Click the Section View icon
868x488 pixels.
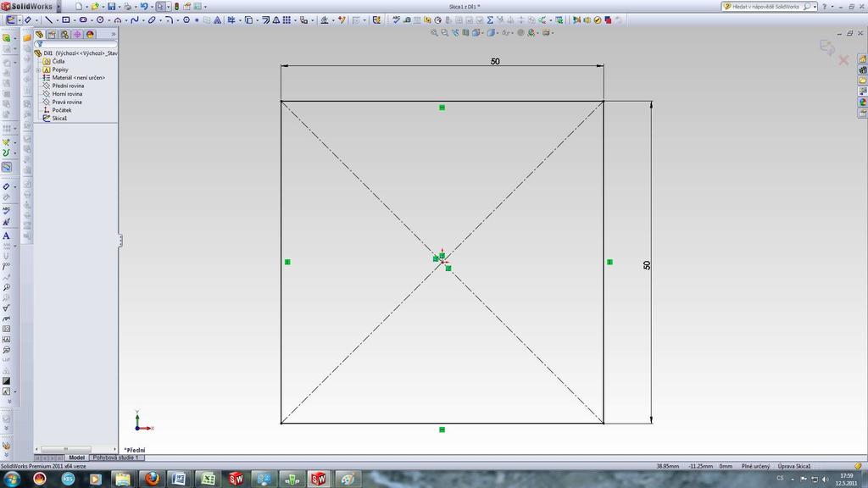point(465,33)
